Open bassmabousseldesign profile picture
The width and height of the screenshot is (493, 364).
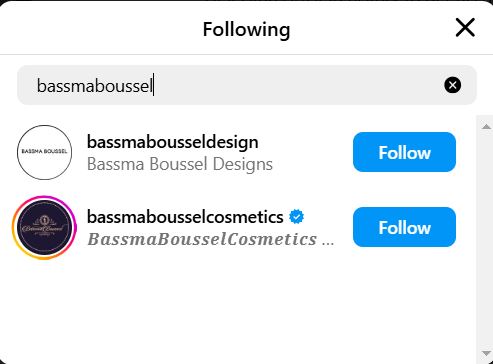[x=44, y=152]
